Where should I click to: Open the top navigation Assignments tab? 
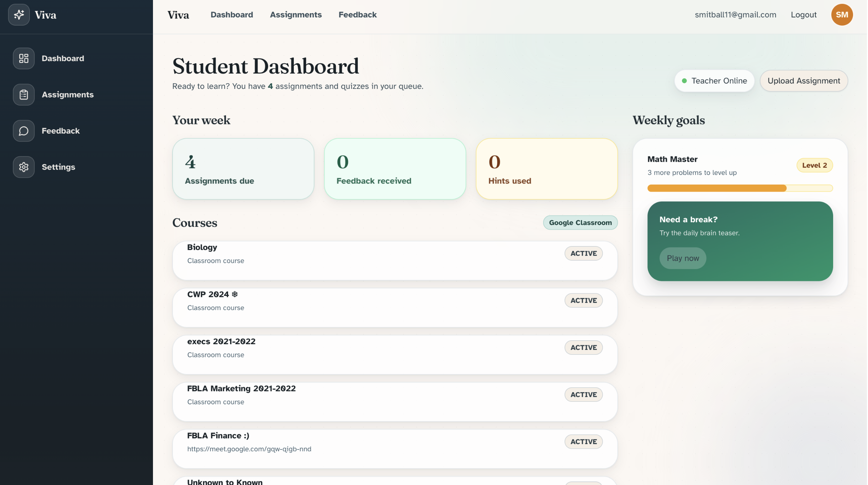click(x=295, y=15)
